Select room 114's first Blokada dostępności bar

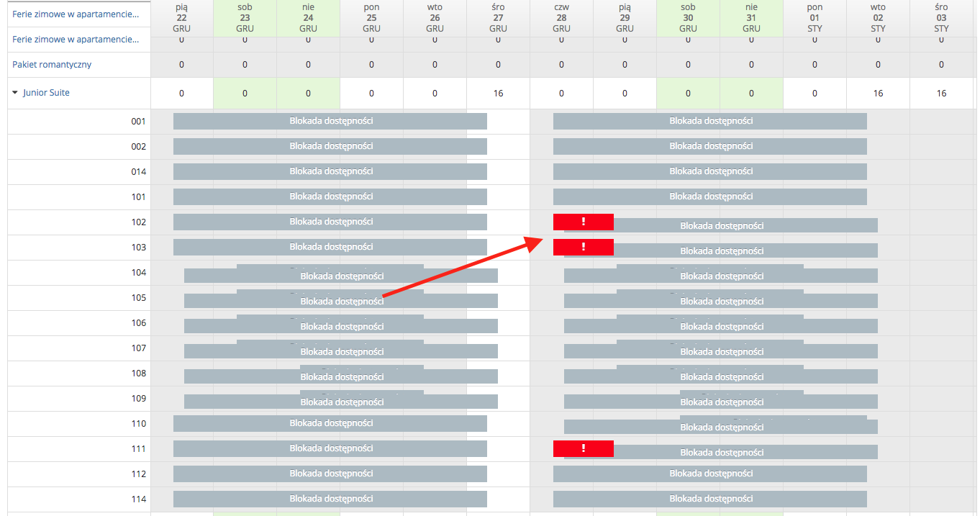click(330, 499)
